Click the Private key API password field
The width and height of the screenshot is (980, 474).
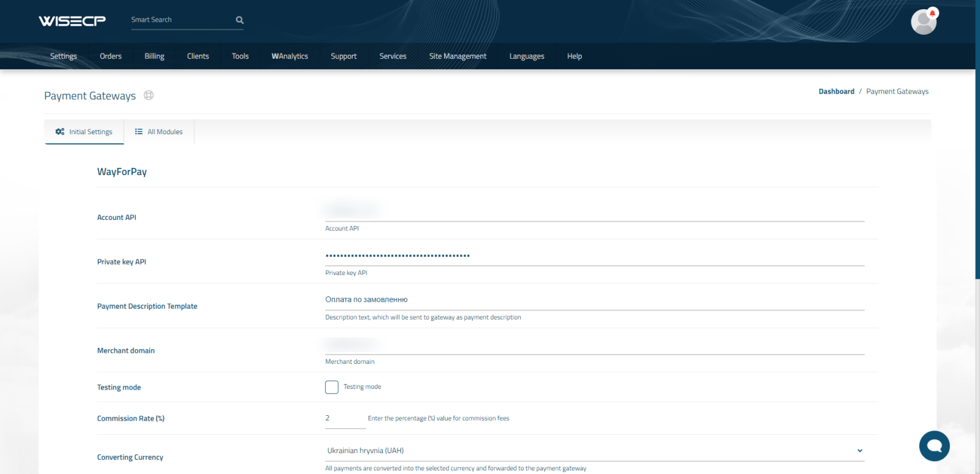[595, 256]
